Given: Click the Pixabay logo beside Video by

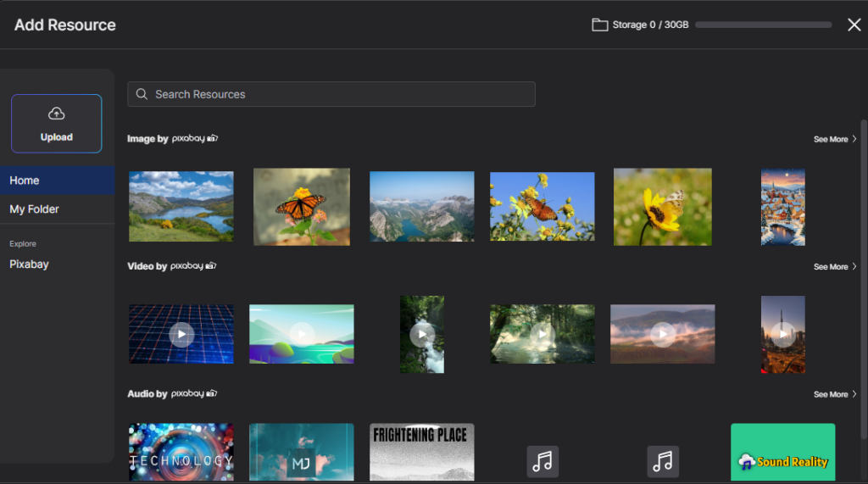Looking at the screenshot, I should click(193, 266).
